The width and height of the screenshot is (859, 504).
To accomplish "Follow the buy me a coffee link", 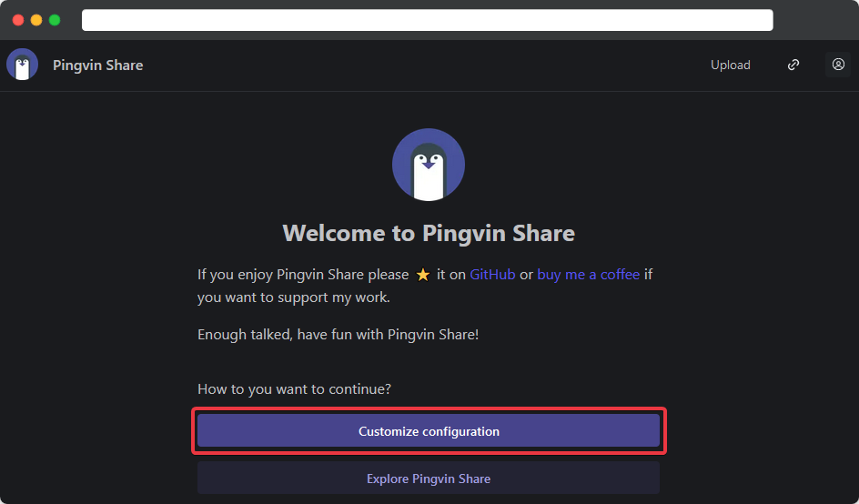I will coord(589,275).
